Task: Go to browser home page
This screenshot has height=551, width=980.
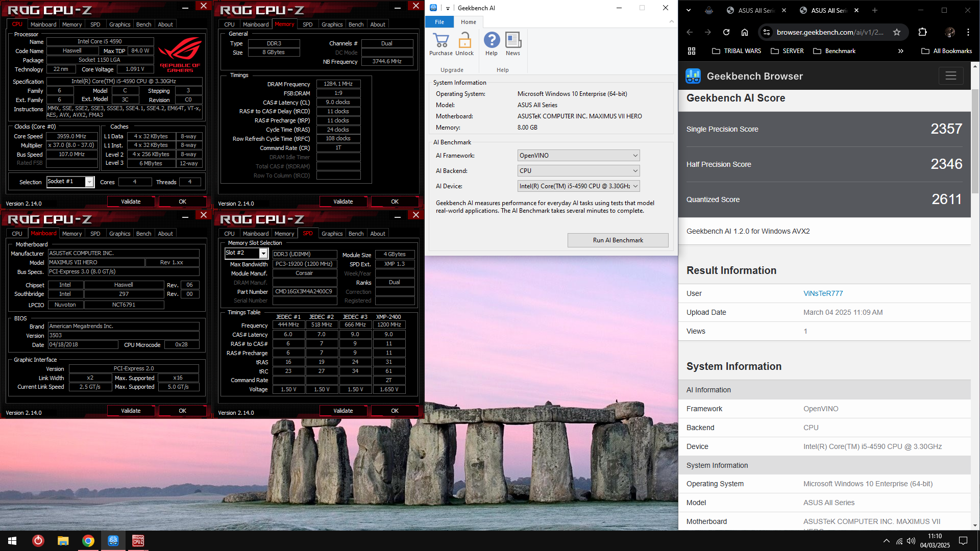Action: point(745,32)
